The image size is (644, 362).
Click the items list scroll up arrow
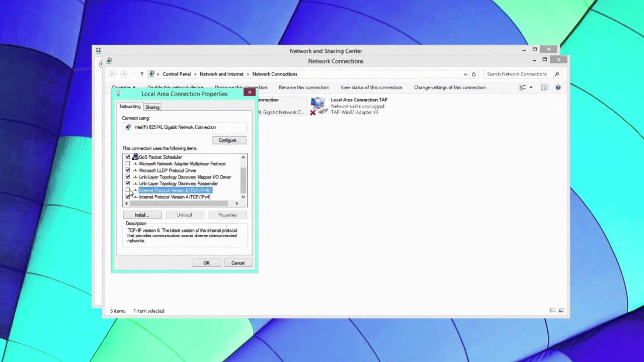coord(244,157)
